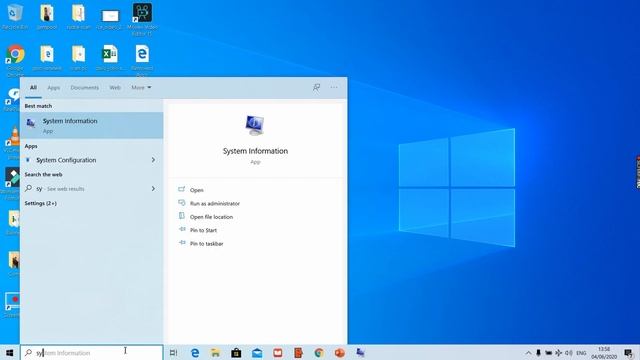The width and height of the screenshot is (640, 360).
Task: Click the Open file location icon
Action: 182,216
